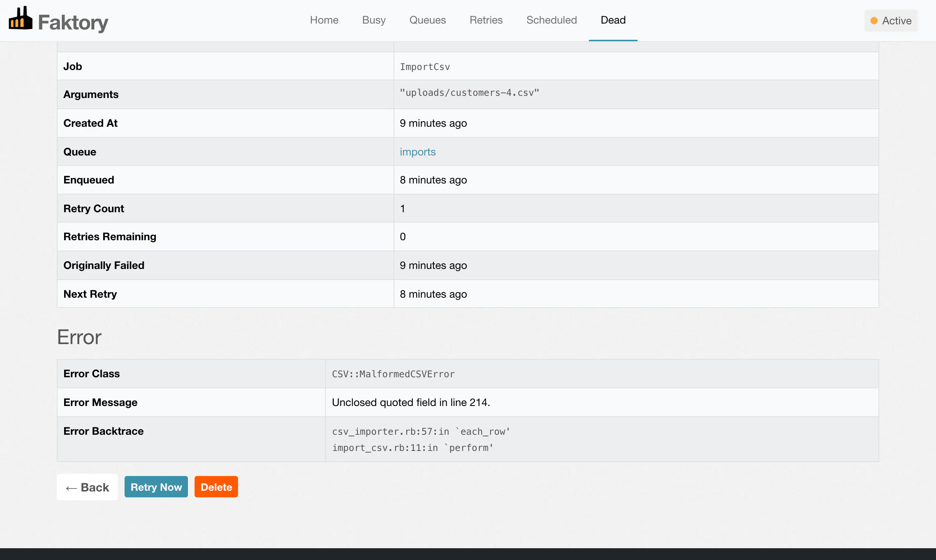Click the CSV::MalformedCSVError error class

393,374
